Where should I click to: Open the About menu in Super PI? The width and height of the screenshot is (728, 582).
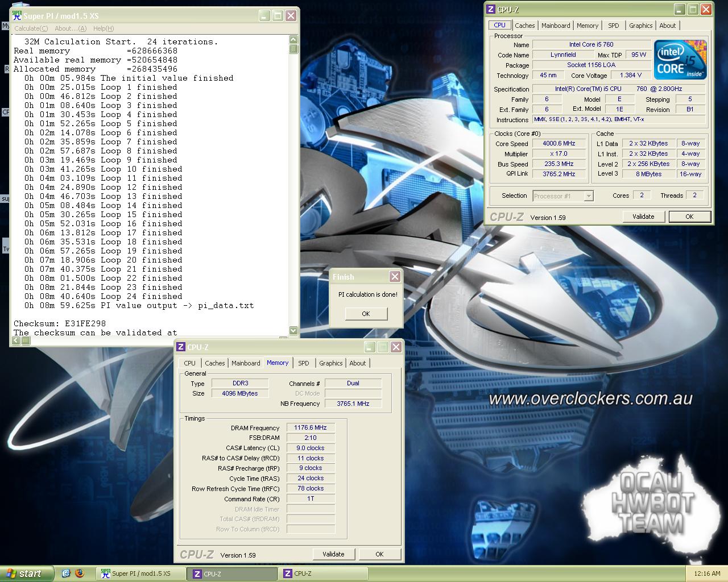[71, 28]
